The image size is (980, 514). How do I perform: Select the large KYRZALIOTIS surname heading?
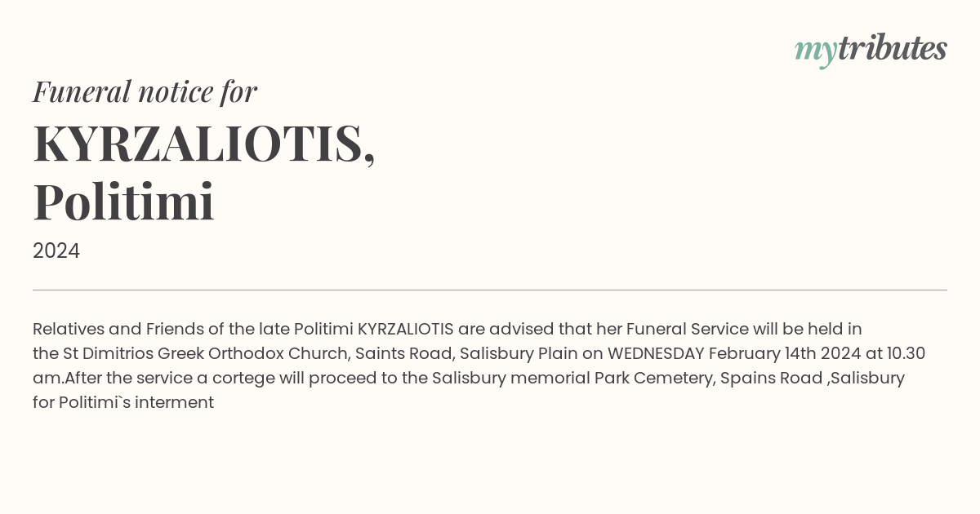pyautogui.click(x=203, y=144)
